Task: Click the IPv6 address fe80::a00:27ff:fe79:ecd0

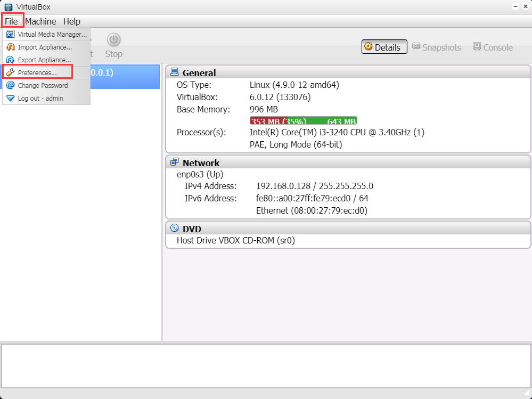Action: (303, 199)
